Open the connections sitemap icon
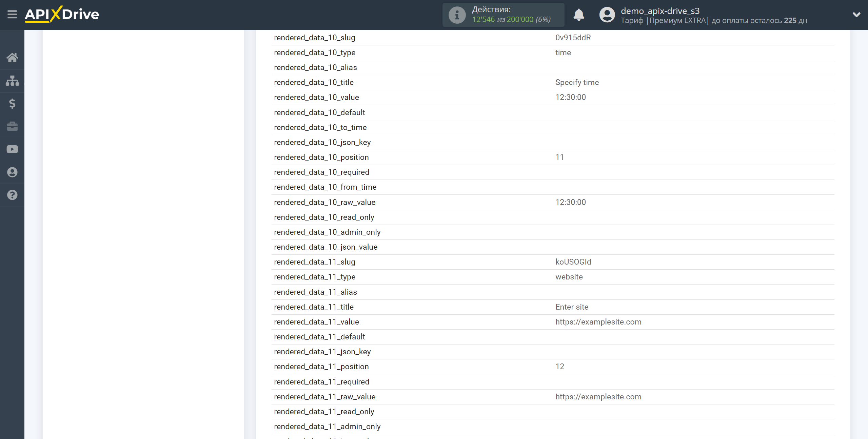 pos(12,81)
